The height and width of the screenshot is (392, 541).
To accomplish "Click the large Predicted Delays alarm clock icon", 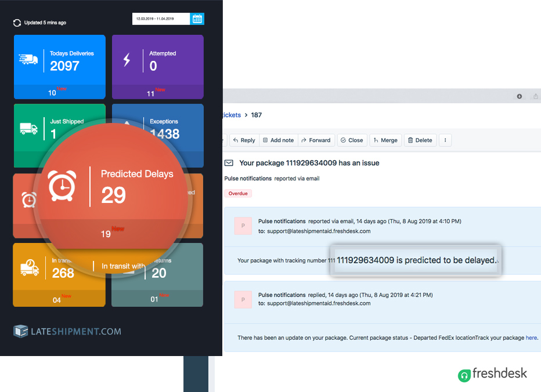I will coord(62,186).
